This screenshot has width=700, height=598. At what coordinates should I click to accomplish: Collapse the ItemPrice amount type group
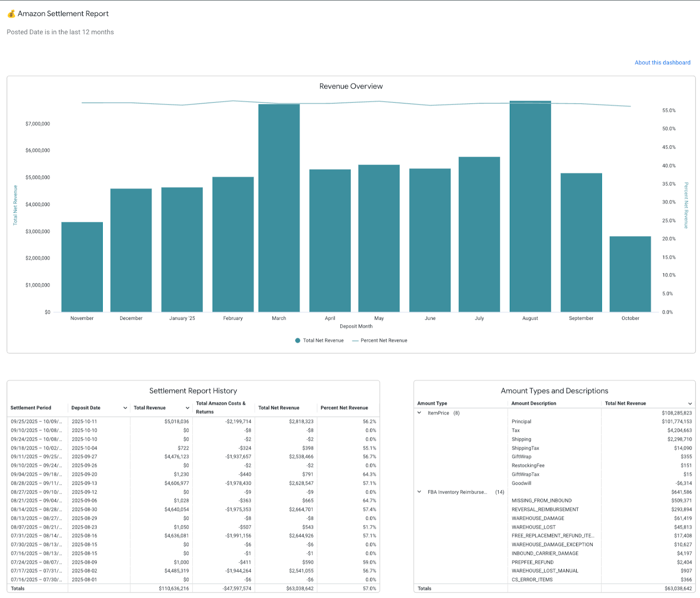click(x=420, y=413)
